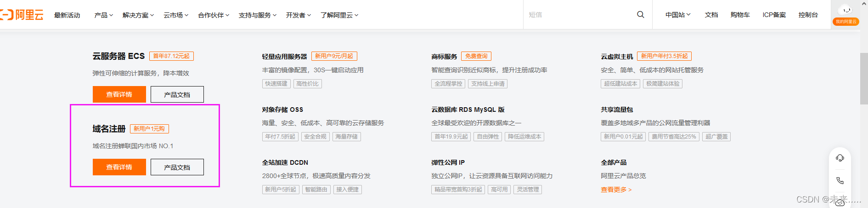Open the 云服务器 ECS heading
868x208 pixels.
click(118, 56)
